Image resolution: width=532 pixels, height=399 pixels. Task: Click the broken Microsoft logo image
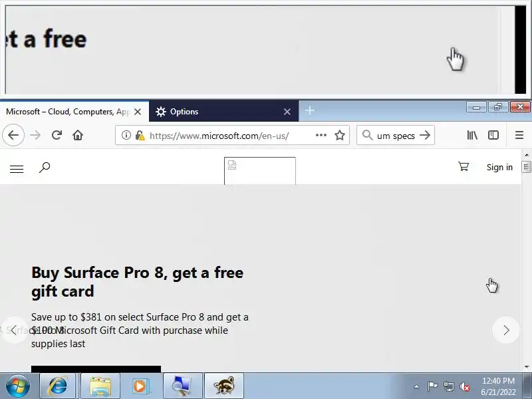pyautogui.click(x=260, y=171)
